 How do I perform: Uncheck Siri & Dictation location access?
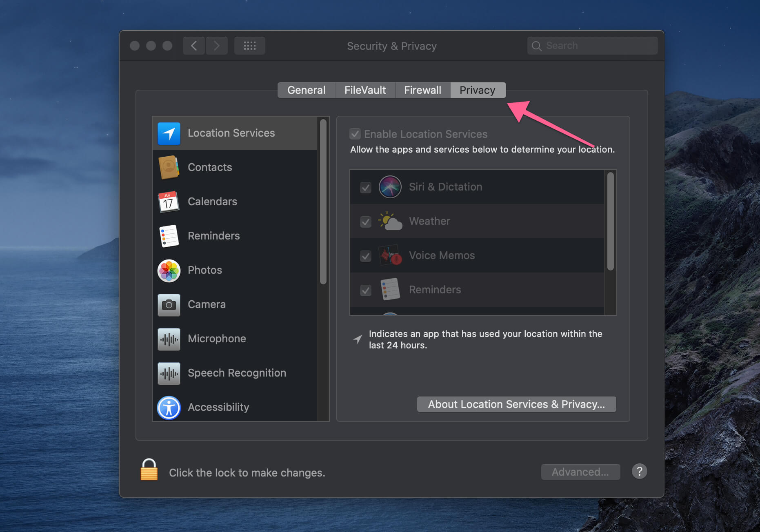[365, 188]
